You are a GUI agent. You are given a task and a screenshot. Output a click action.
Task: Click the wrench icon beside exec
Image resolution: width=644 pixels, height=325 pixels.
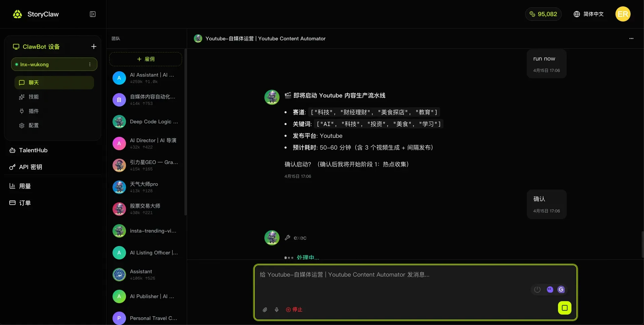288,238
